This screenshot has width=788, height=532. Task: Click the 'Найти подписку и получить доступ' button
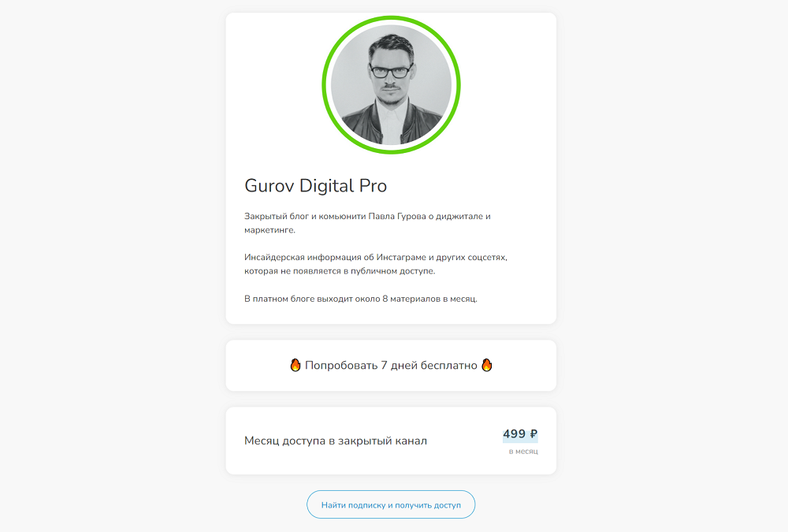pos(391,504)
